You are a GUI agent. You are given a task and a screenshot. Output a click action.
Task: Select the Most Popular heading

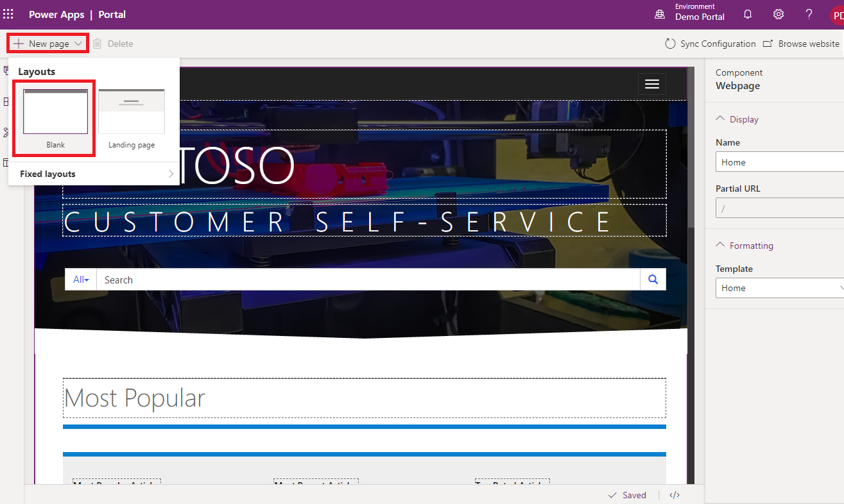[x=365, y=398]
